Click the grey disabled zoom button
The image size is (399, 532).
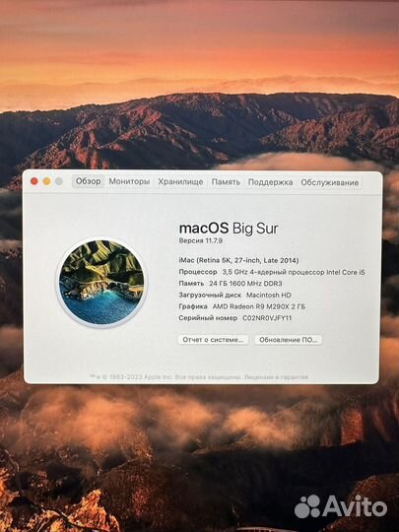click(x=59, y=181)
